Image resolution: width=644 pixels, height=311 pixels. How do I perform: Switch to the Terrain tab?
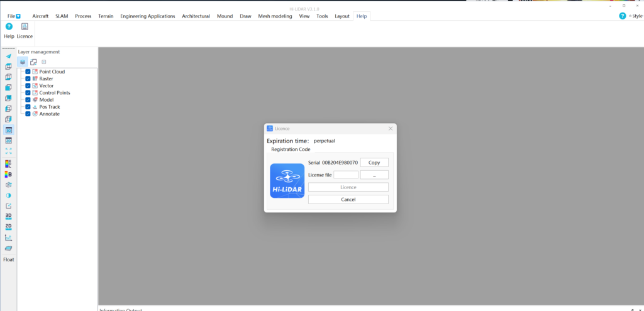106,16
